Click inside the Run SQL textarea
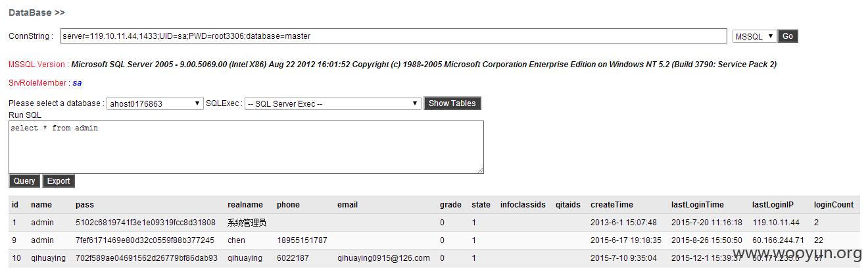The height and width of the screenshot is (272, 868). click(x=246, y=147)
